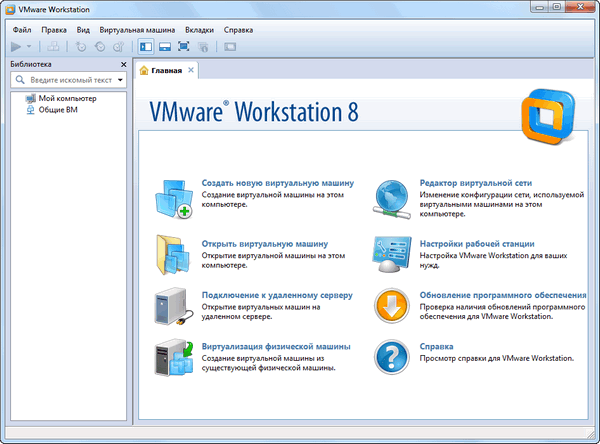Open the dropdown arrow beside the power button

[29, 46]
